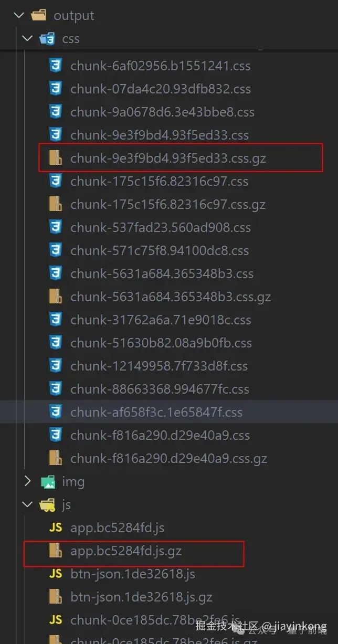
Task: Expand the img folder chevron
Action: click(27, 481)
